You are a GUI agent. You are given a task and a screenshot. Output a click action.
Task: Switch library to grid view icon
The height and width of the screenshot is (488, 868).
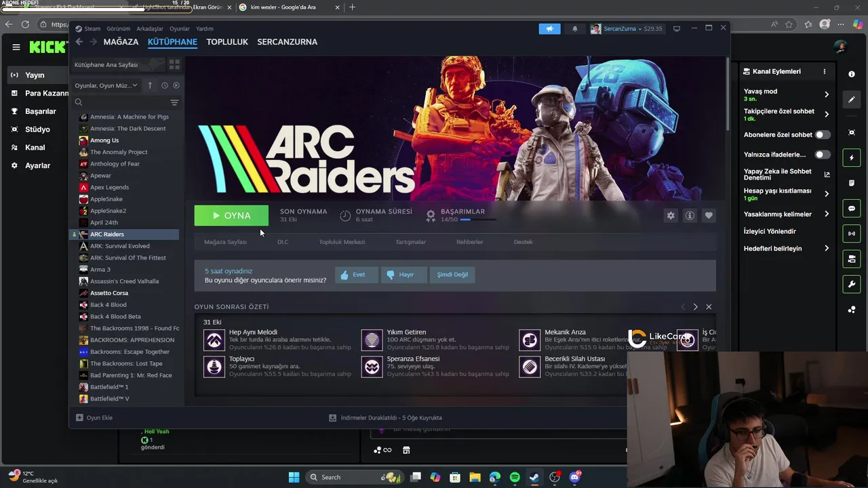[x=174, y=64]
